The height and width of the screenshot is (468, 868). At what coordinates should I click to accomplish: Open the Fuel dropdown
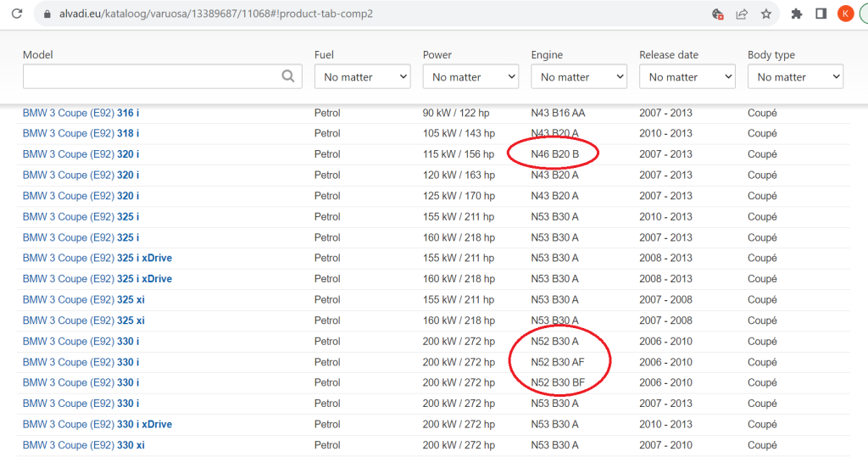click(362, 77)
